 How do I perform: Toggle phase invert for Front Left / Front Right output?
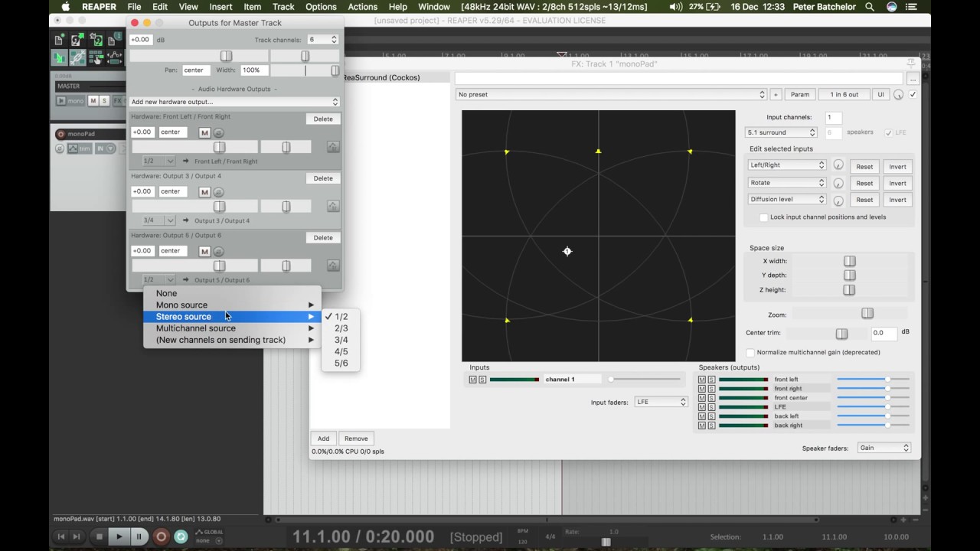(x=219, y=133)
